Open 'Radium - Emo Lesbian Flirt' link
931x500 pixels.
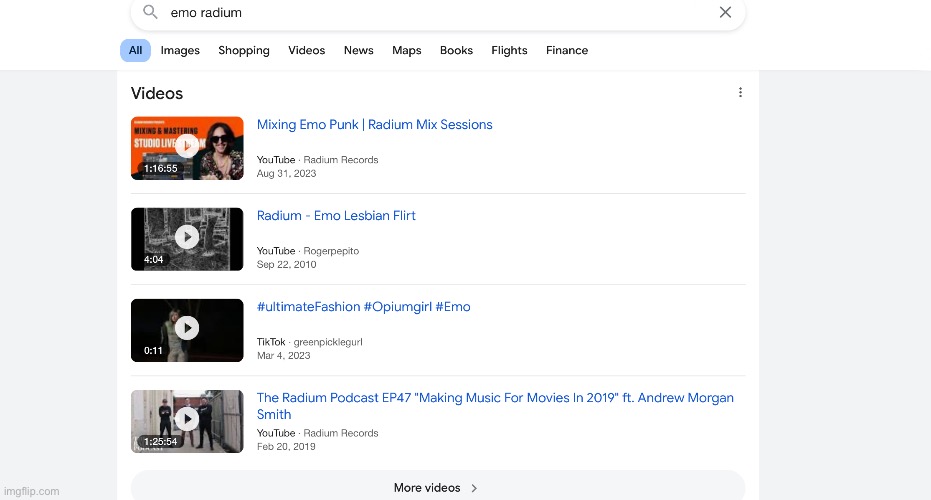click(x=336, y=216)
